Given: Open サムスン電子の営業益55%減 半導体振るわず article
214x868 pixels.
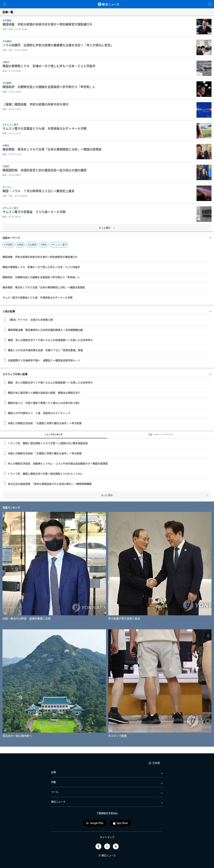Looking at the screenshot, I should coord(44,128).
